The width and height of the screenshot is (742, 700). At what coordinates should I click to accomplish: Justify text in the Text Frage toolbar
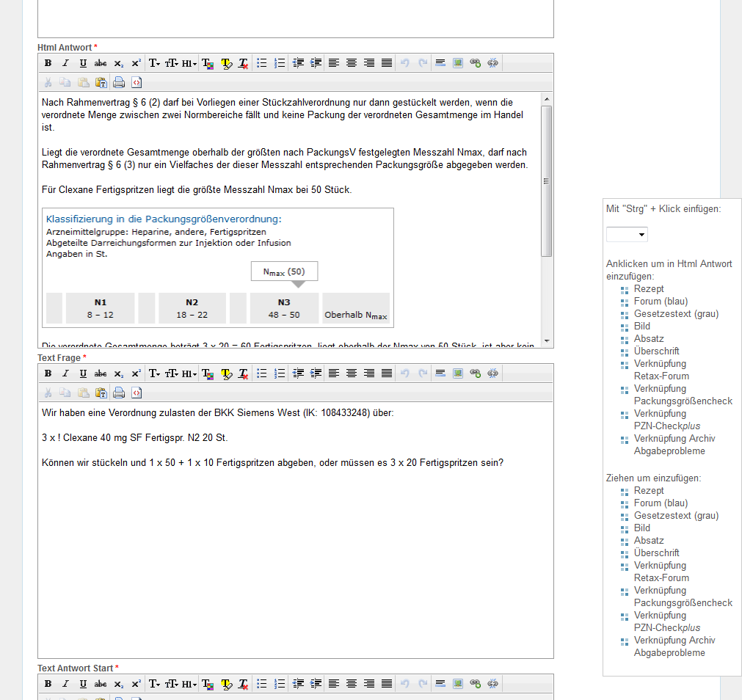387,373
